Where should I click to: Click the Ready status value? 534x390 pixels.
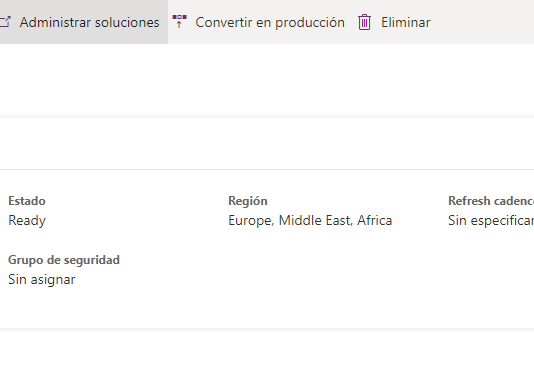pyautogui.click(x=27, y=220)
